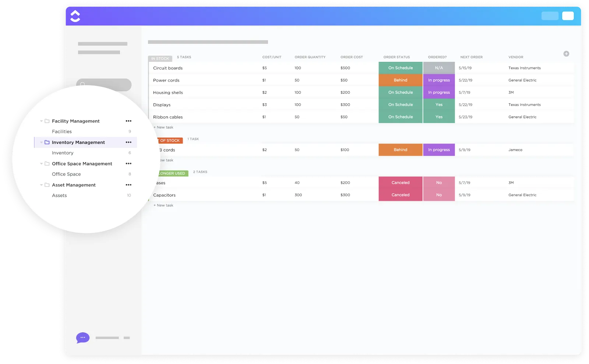Click the 5/23/19 next order date
The height and width of the screenshot is (364, 589).
(465, 117)
